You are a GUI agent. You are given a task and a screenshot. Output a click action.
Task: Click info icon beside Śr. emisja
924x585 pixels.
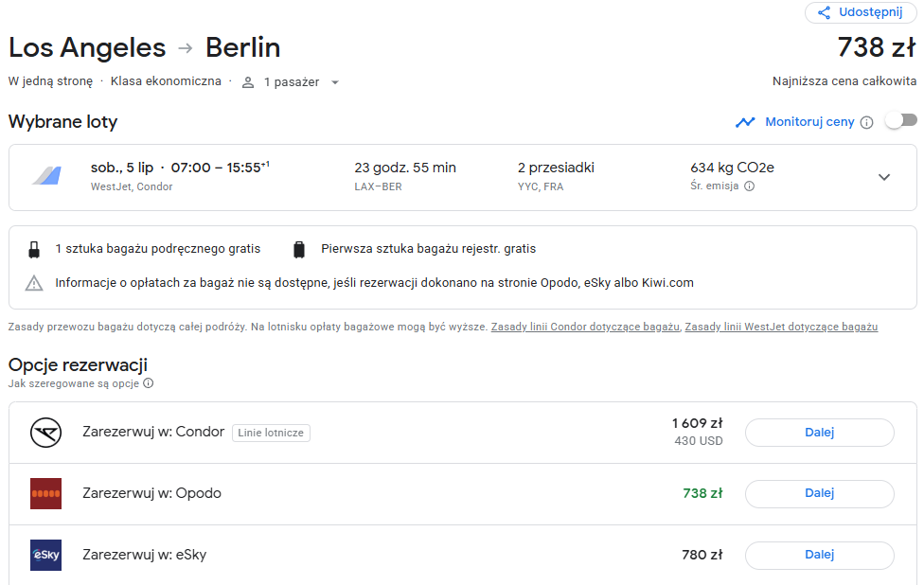click(749, 186)
